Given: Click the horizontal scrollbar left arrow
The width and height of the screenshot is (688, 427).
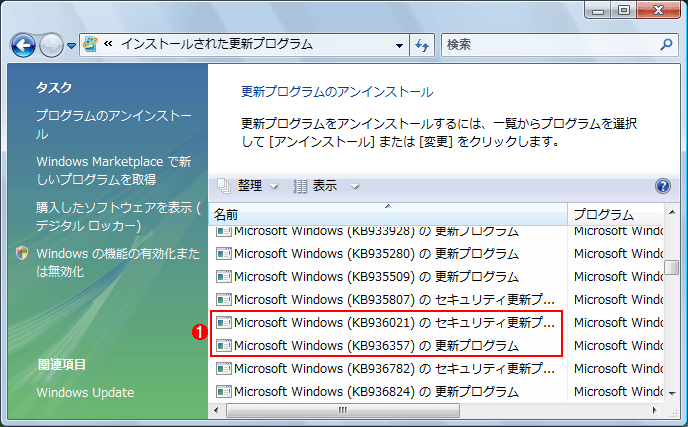Looking at the screenshot, I should [216, 411].
